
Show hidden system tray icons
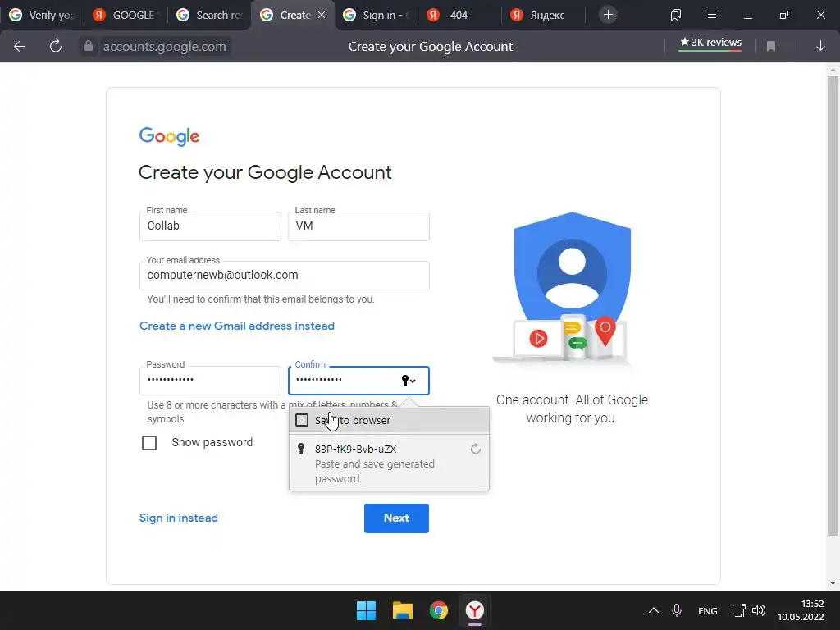coord(654,610)
